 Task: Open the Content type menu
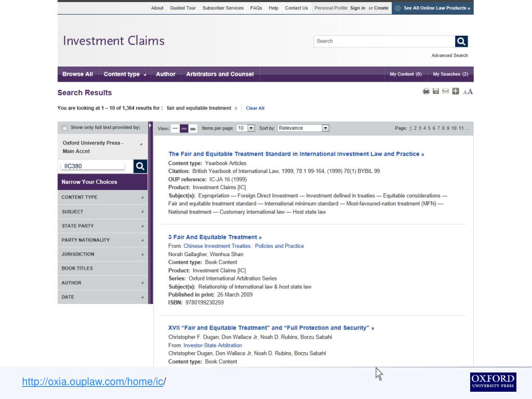[125, 74]
